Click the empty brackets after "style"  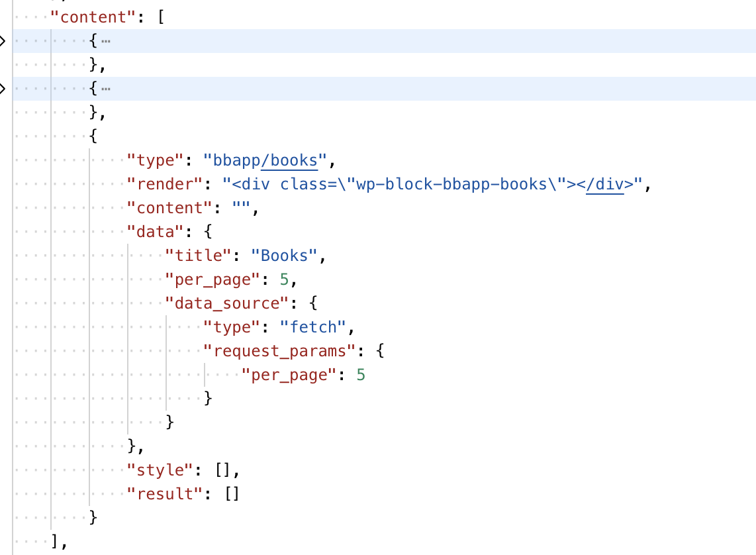pyautogui.click(x=222, y=470)
